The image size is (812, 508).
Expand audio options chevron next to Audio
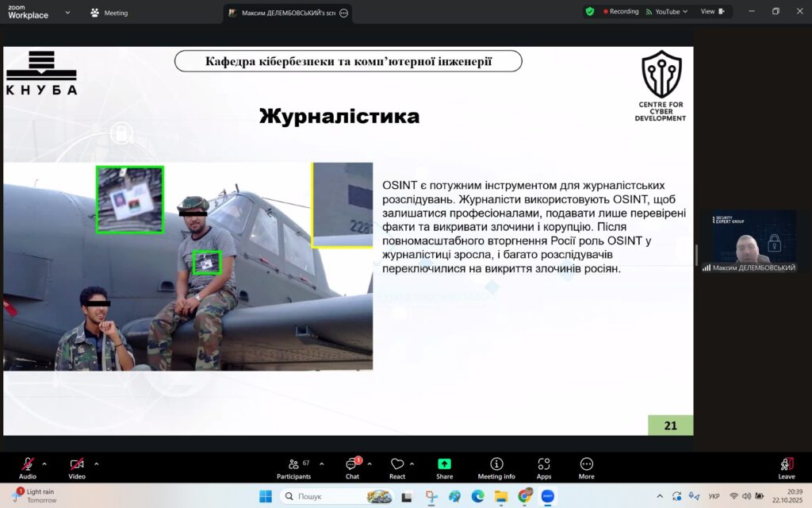[44, 464]
